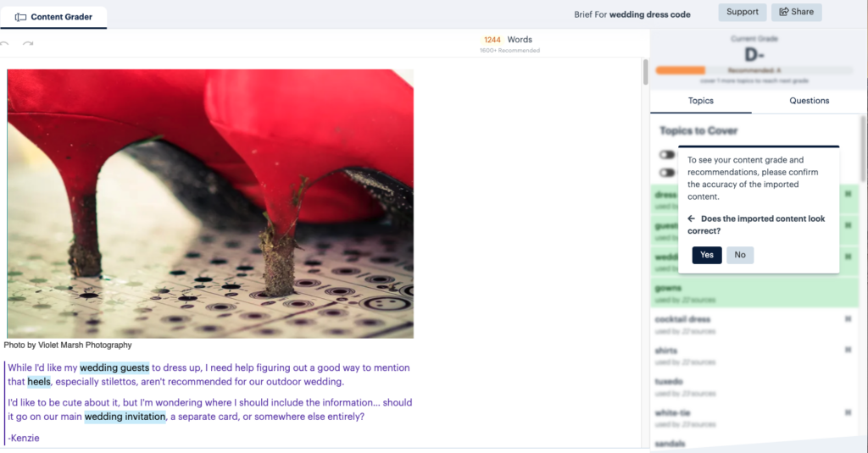The height and width of the screenshot is (453, 868).
Task: Click the back arrow in the confirmation popup
Action: click(692, 218)
